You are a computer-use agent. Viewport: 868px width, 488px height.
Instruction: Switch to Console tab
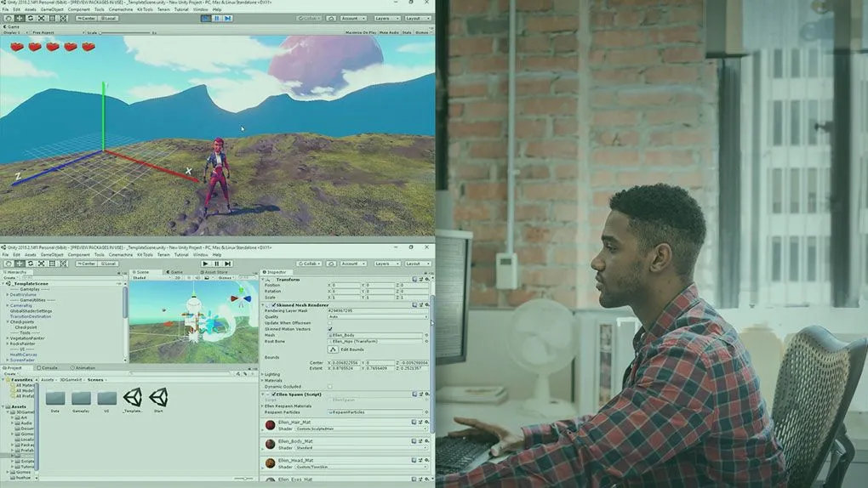49,368
